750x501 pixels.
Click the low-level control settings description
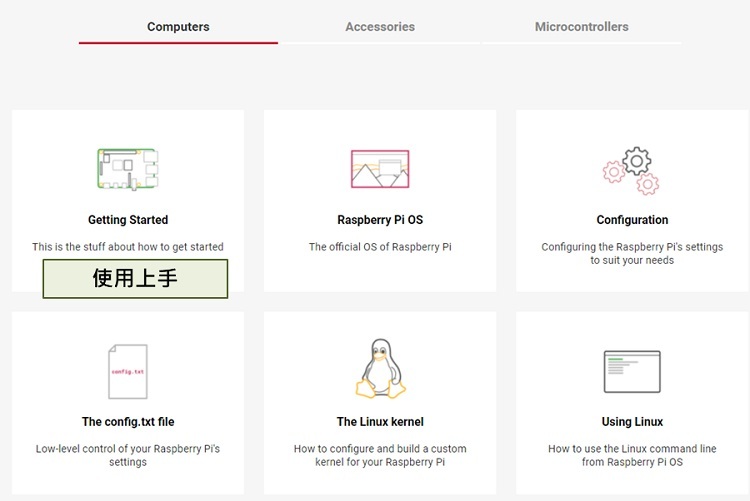click(x=128, y=456)
